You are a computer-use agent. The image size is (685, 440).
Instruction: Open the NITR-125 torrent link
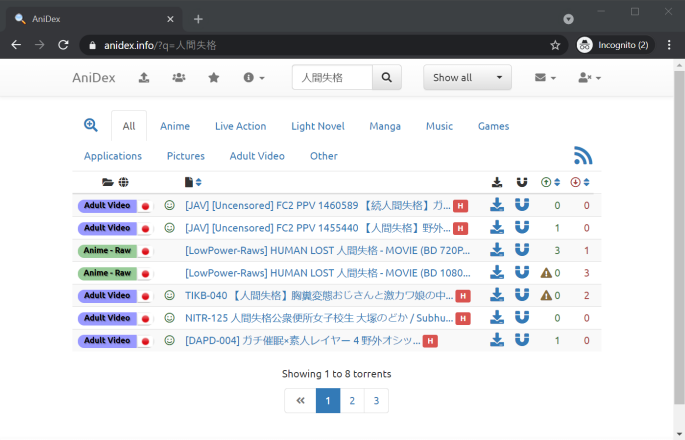319,318
